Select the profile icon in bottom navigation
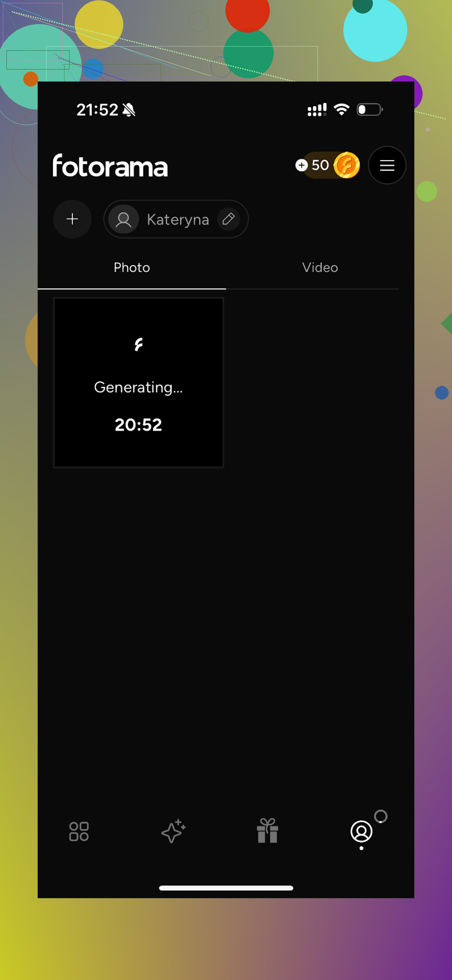The width and height of the screenshot is (452, 980). [361, 831]
